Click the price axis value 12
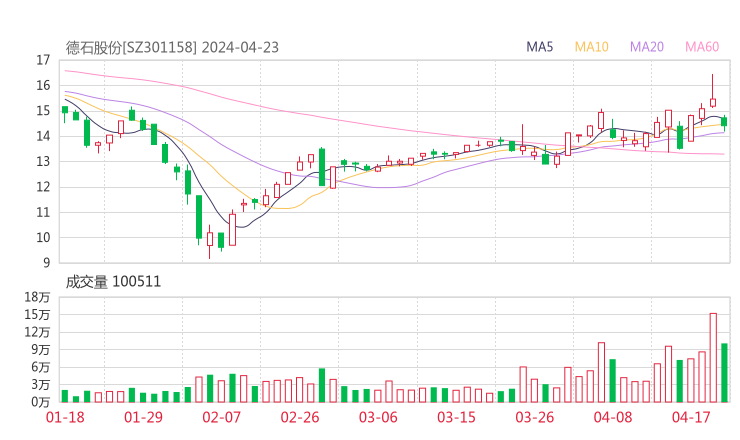This screenshot has width=740, height=440. point(43,187)
